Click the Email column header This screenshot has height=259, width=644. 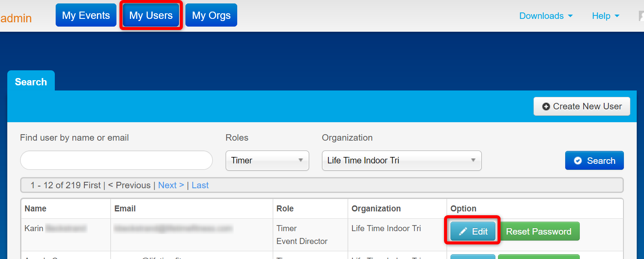pyautogui.click(x=125, y=209)
